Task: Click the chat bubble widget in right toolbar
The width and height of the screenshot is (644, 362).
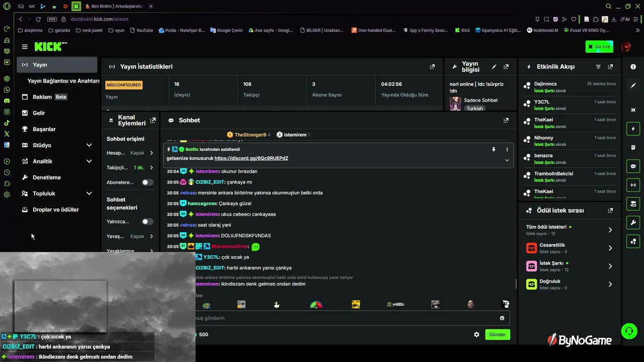Action: [633, 166]
